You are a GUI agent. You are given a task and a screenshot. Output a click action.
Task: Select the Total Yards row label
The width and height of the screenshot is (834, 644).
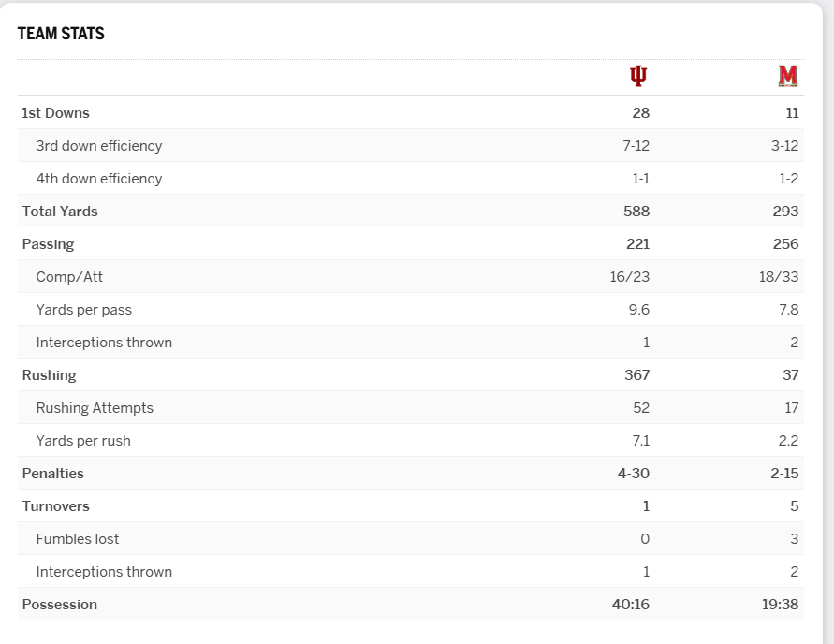(60, 212)
